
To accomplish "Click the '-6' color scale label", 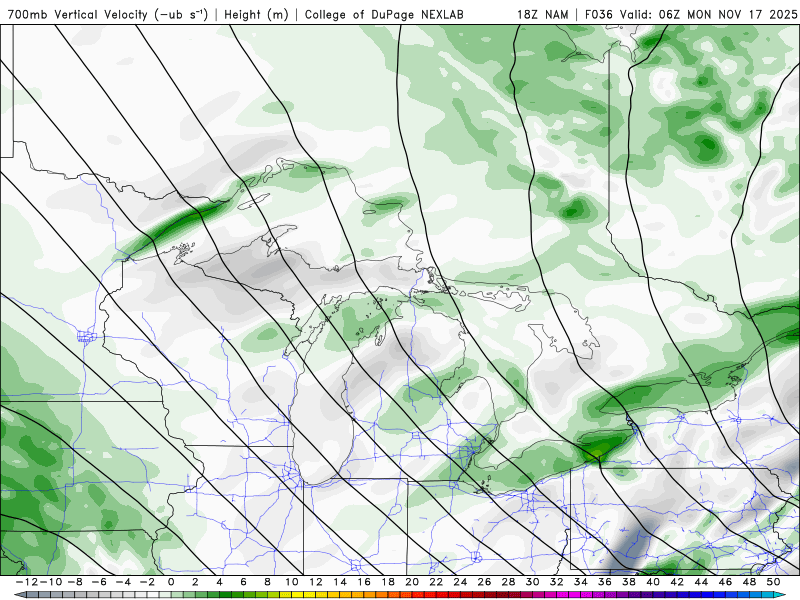I will pyautogui.click(x=99, y=582).
